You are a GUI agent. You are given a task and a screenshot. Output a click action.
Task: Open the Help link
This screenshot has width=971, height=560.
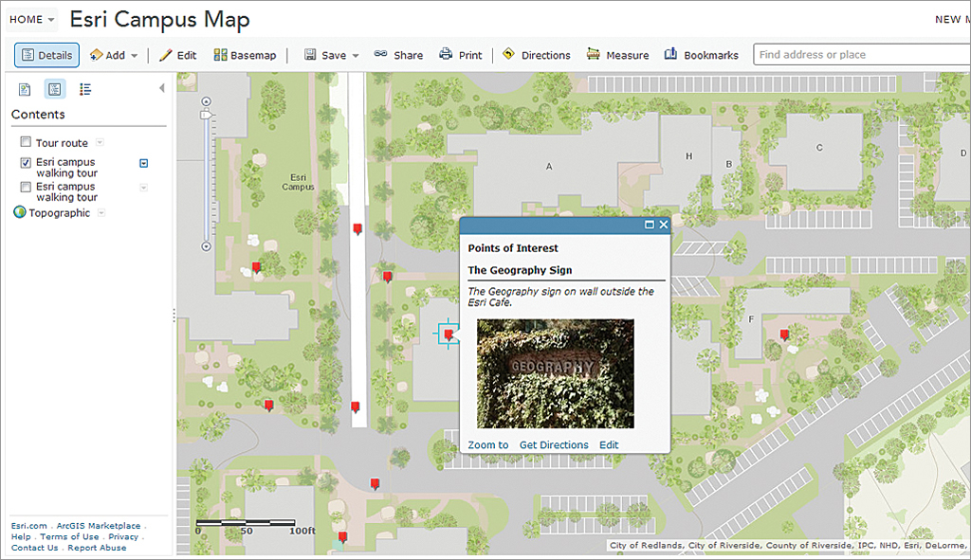click(x=21, y=537)
